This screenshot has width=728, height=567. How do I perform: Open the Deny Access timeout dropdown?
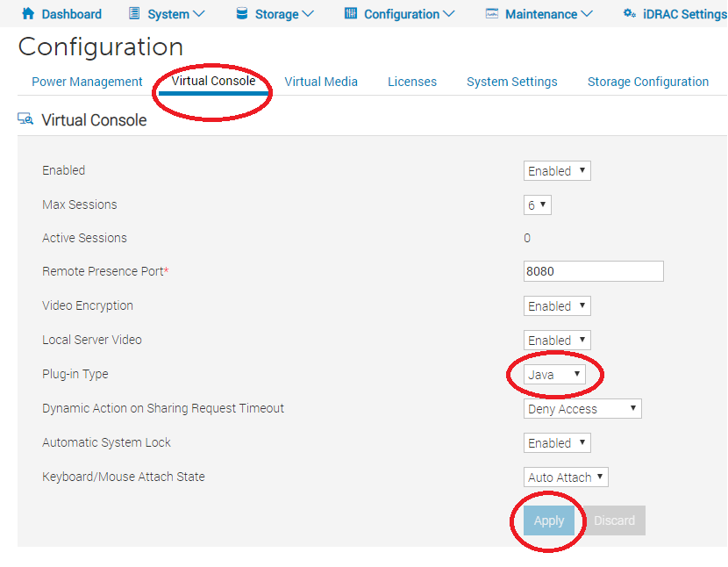pos(582,408)
